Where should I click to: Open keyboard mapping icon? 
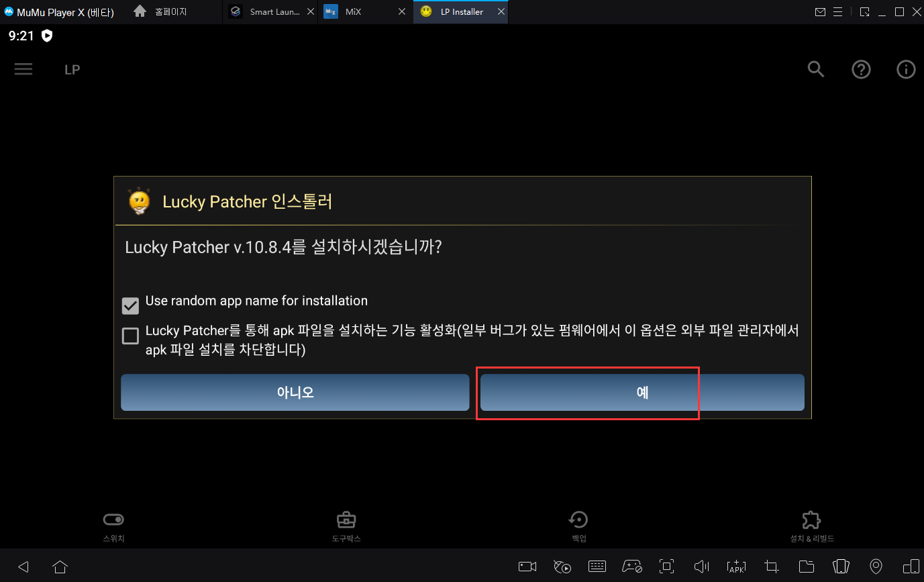(x=597, y=567)
